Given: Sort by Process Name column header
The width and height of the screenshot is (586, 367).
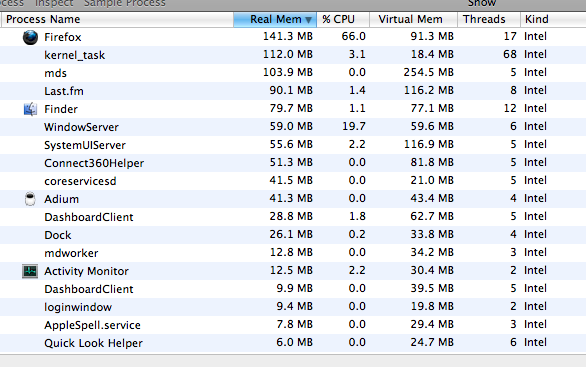Looking at the screenshot, I should pyautogui.click(x=117, y=19).
